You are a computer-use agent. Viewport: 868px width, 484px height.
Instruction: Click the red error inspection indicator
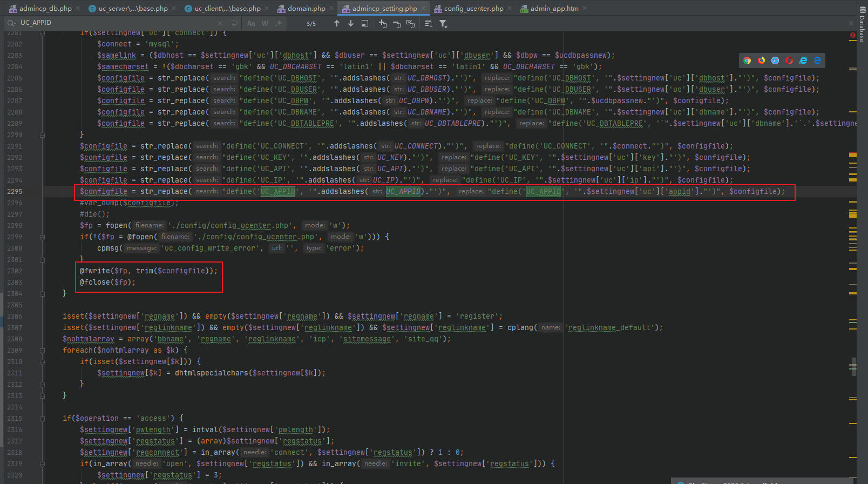tap(853, 36)
